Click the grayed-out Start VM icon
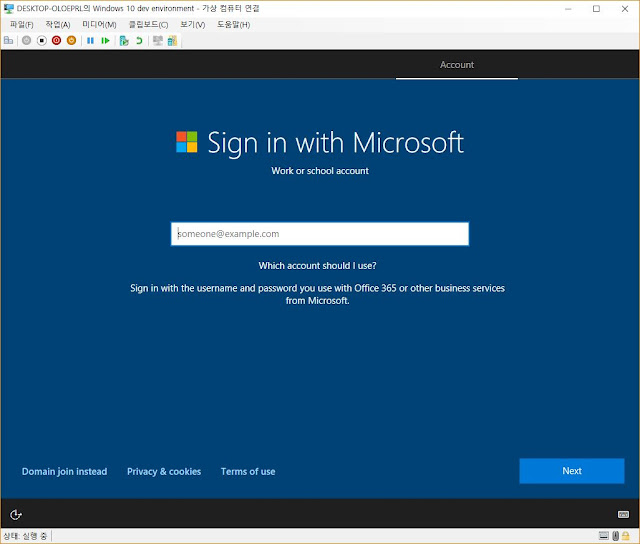 (x=27, y=40)
